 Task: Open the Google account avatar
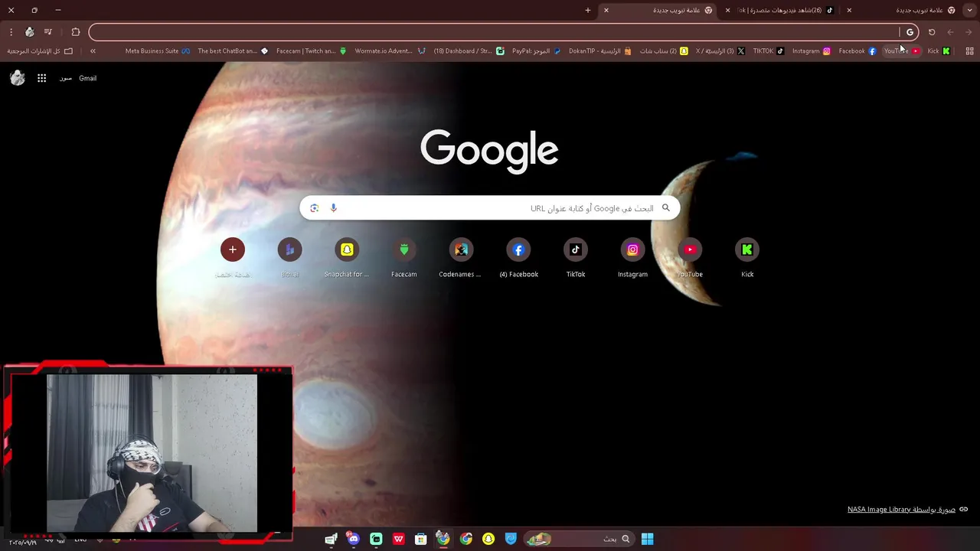pos(18,78)
